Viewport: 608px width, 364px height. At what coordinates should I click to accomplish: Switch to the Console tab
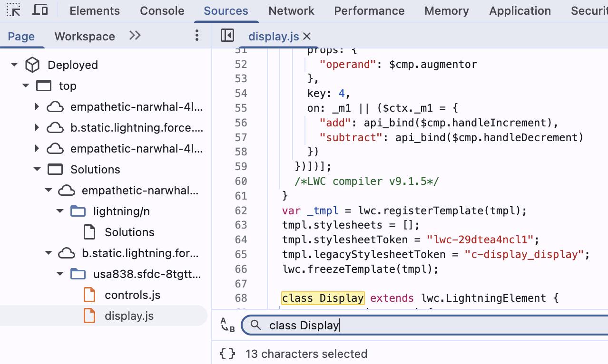coord(162,10)
